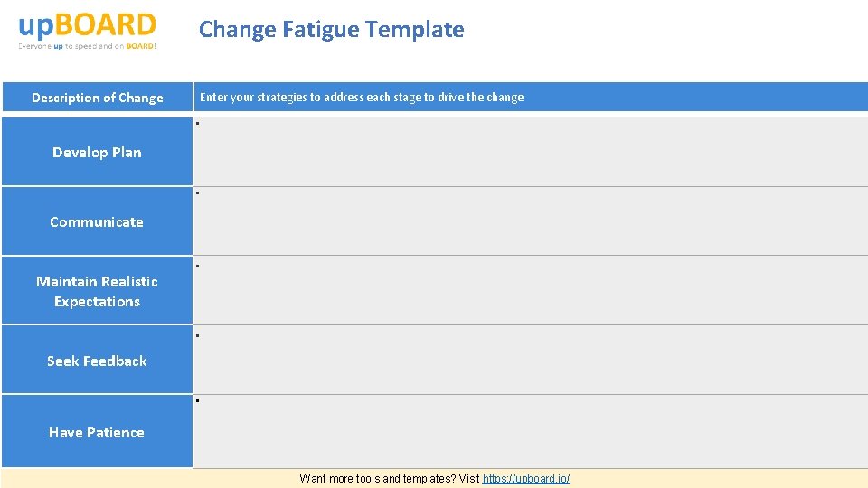The image size is (868, 488).
Task: Select the Change Fatigue Template title
Action: [331, 30]
